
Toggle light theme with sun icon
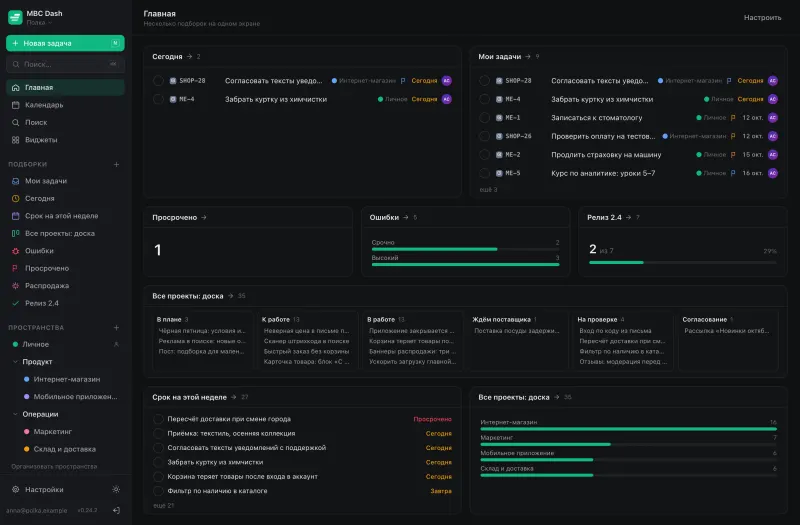coord(116,489)
